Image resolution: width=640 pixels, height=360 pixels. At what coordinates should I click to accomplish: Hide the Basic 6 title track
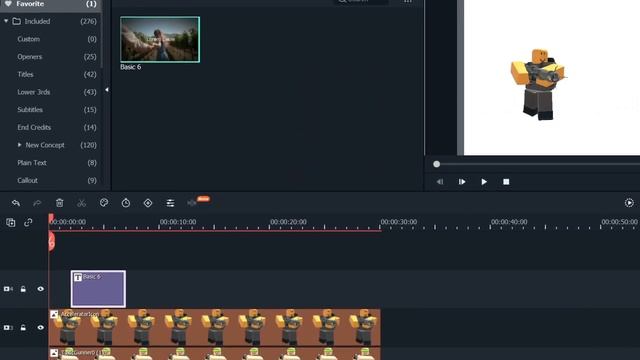(x=40, y=289)
